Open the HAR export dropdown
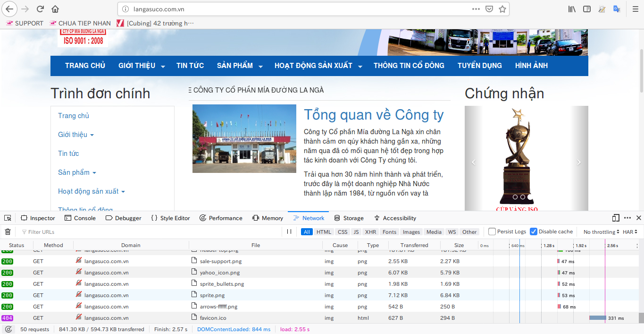Viewport: 644px width, 334px height. pos(630,232)
